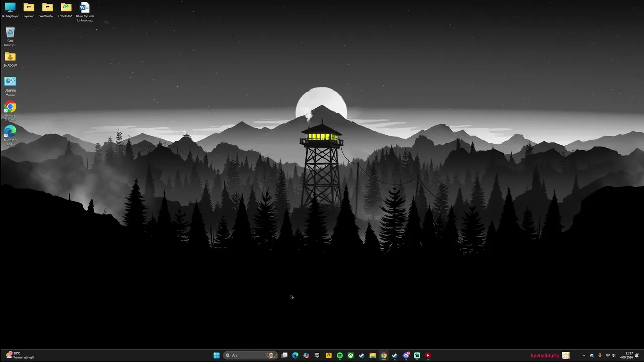Open Discord from the taskbar
The height and width of the screenshot is (362, 644).
point(406,356)
